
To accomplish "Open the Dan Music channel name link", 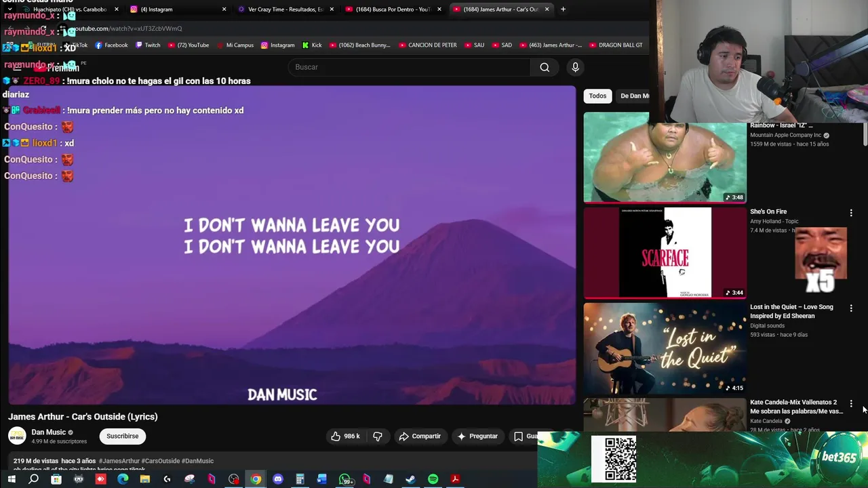I will 48,432.
